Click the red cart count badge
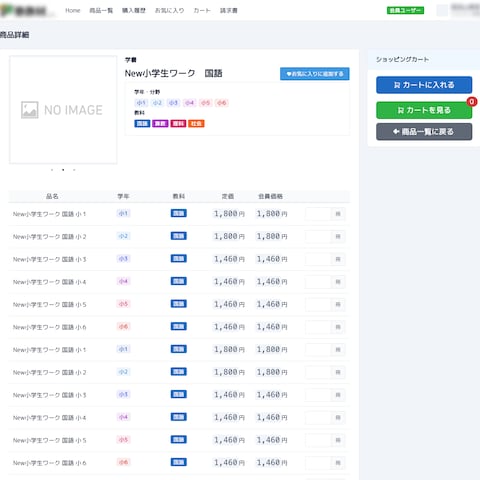This screenshot has height=480, width=480. pos(471,101)
